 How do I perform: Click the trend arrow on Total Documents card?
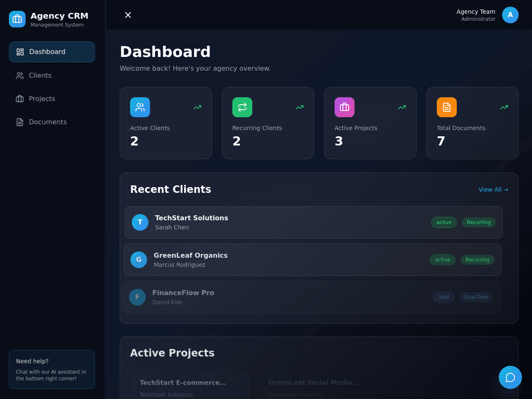[x=504, y=107]
